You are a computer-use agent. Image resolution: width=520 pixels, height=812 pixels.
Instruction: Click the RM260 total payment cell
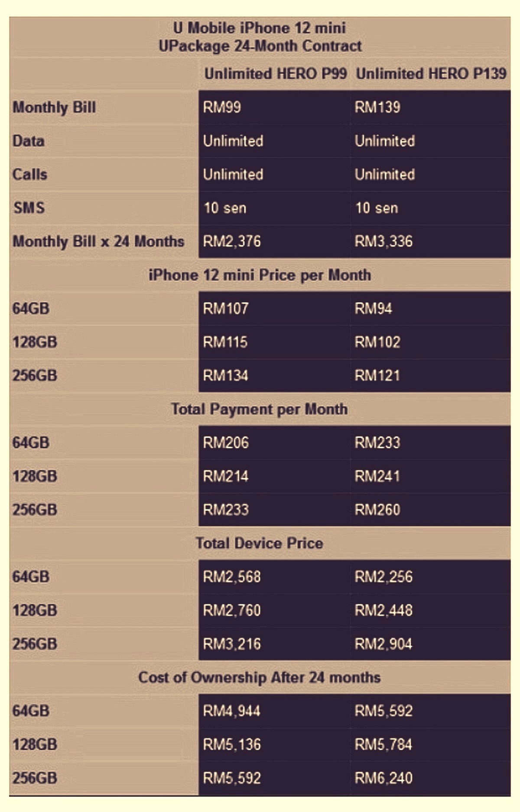coord(430,510)
